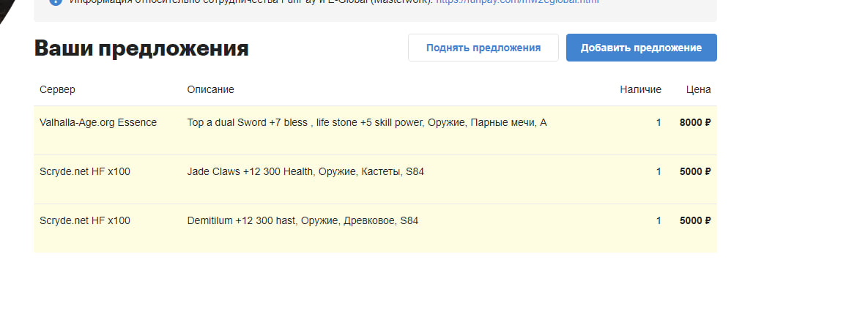The width and height of the screenshot is (868, 328).
Task: Click the Описание column header
Action: 210,89
